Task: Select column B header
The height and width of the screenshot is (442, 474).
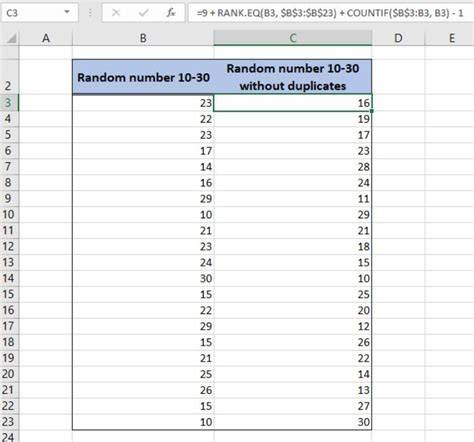Action: [143, 38]
